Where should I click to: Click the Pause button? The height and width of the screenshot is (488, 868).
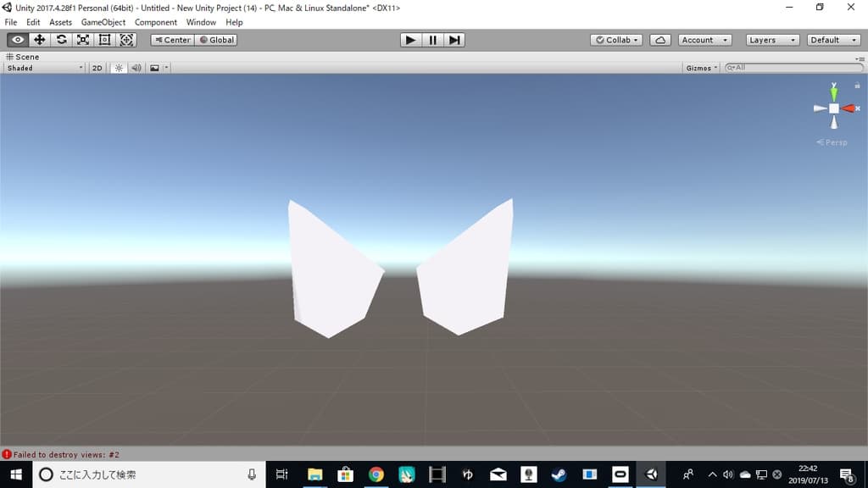[432, 40]
